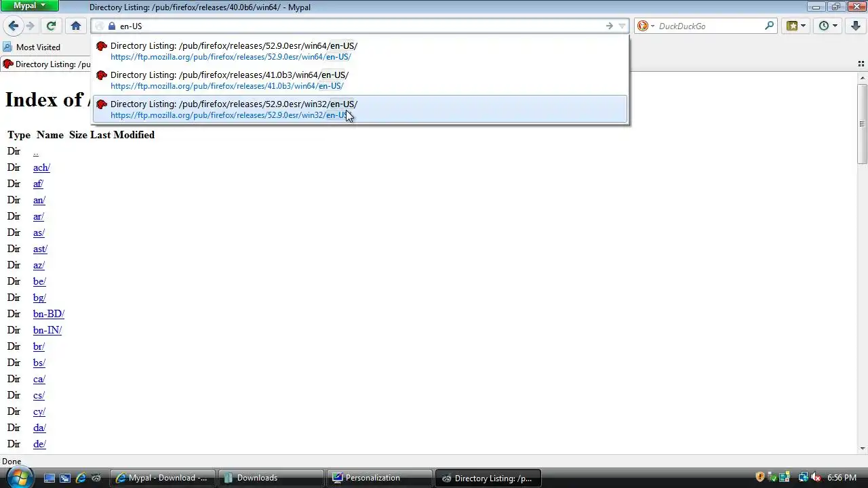Open the af/ directory link
The height and width of the screenshot is (488, 868).
[38, 184]
